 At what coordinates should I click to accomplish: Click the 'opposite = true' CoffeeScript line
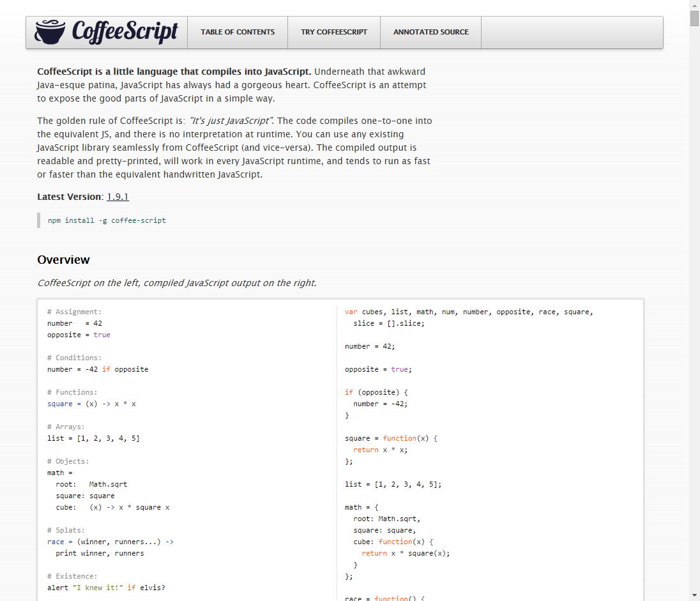[79, 335]
